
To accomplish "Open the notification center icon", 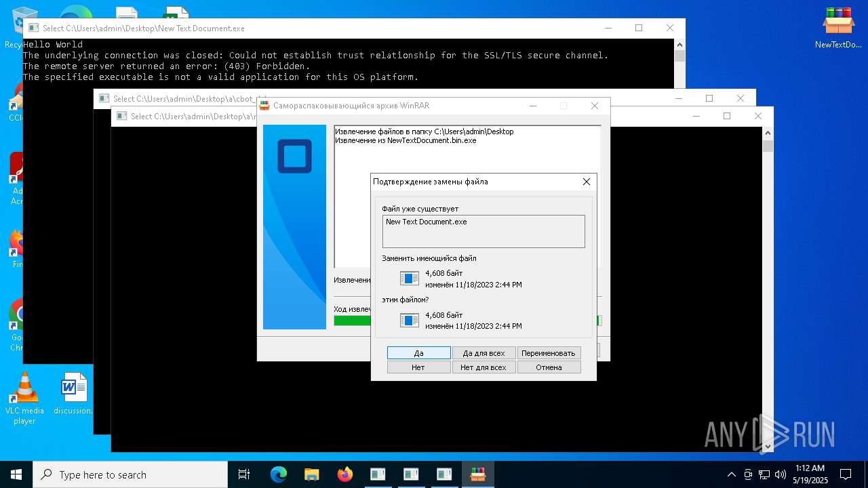I will (x=846, y=474).
